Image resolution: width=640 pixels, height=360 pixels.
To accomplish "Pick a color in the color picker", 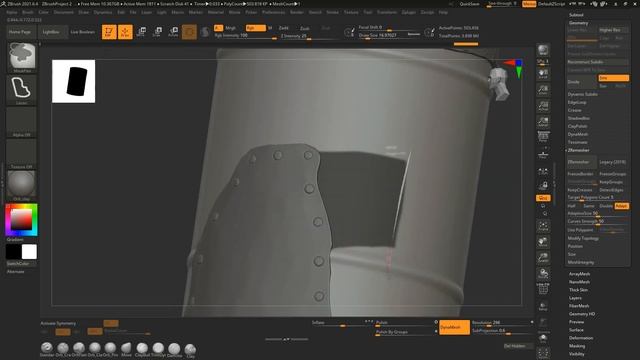I will (21, 220).
